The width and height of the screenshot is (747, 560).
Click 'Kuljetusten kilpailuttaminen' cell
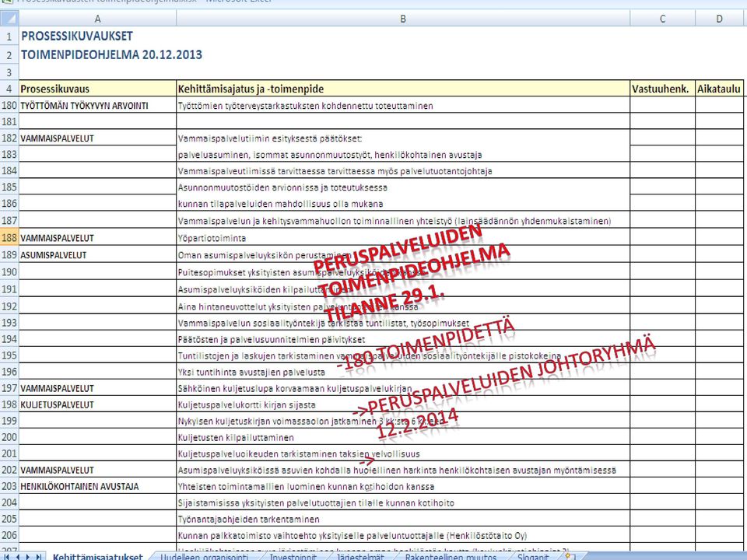pos(403,437)
